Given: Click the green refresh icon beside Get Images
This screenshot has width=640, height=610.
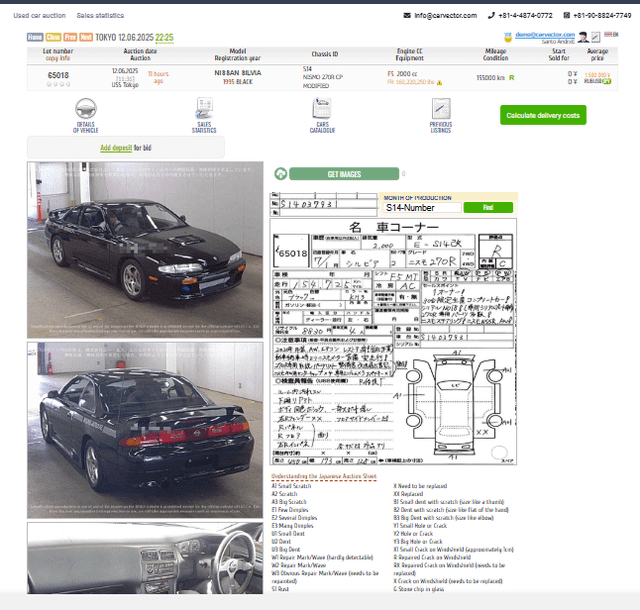Looking at the screenshot, I should (280, 174).
